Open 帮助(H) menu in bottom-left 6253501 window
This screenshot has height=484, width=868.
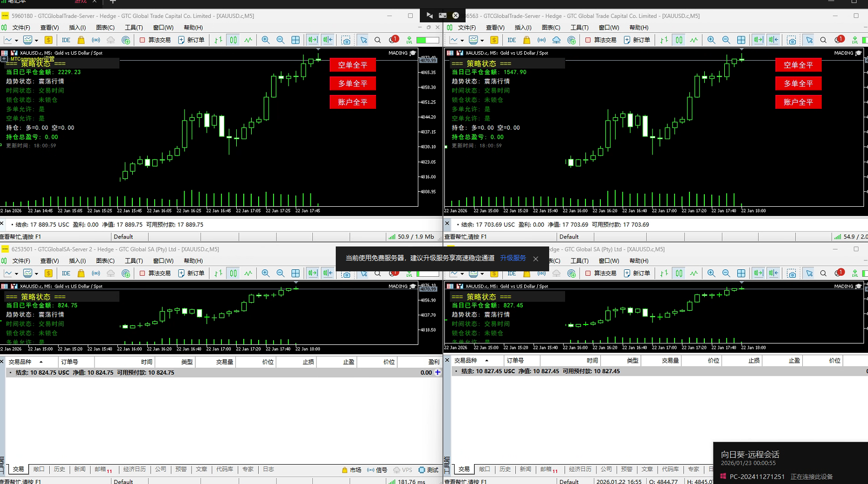pos(193,261)
